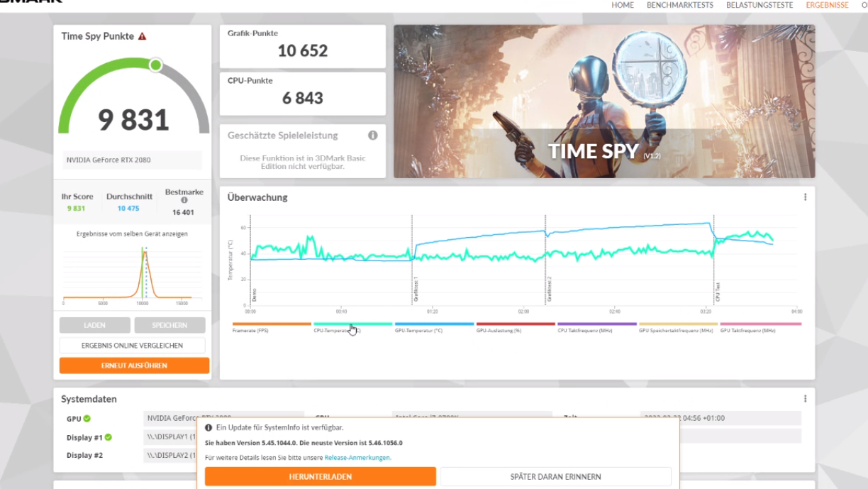
Task: Click the green check icon beside Display #1
Action: (108, 437)
